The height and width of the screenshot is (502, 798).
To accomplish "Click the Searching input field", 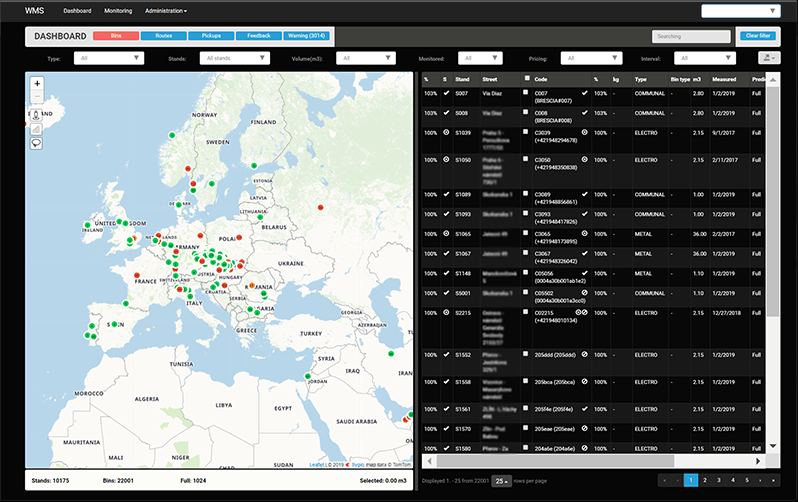I will [691, 36].
